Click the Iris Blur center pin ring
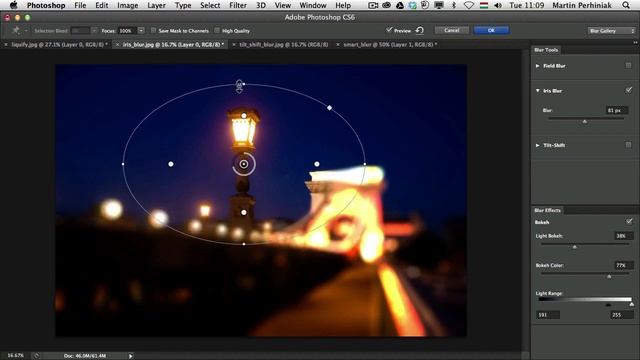Image resolution: width=640 pixels, height=360 pixels. coord(244,164)
